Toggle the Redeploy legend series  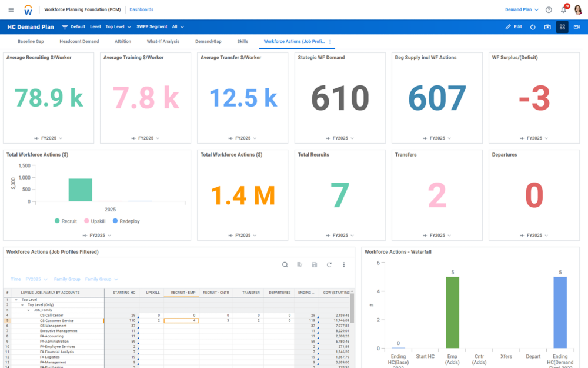point(126,221)
